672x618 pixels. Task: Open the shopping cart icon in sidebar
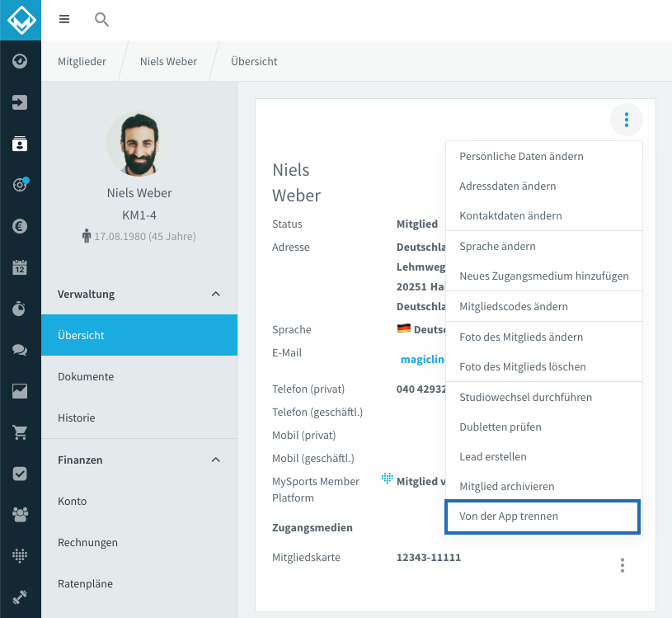[x=20, y=432]
